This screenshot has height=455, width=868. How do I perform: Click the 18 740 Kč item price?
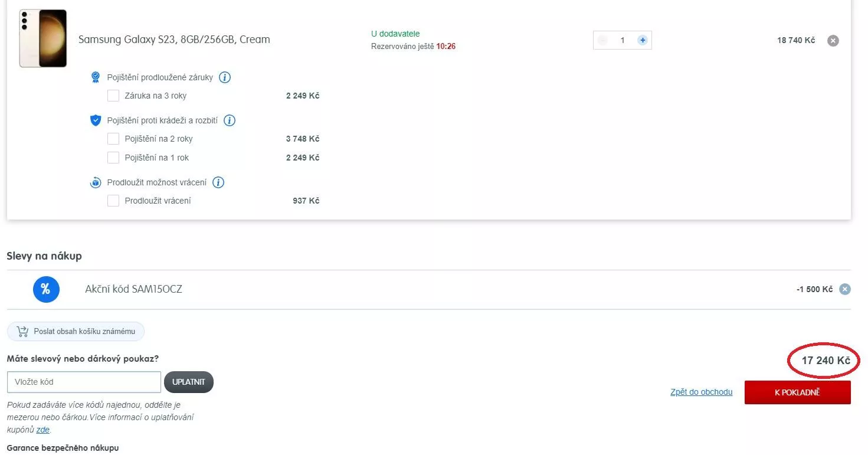click(796, 40)
